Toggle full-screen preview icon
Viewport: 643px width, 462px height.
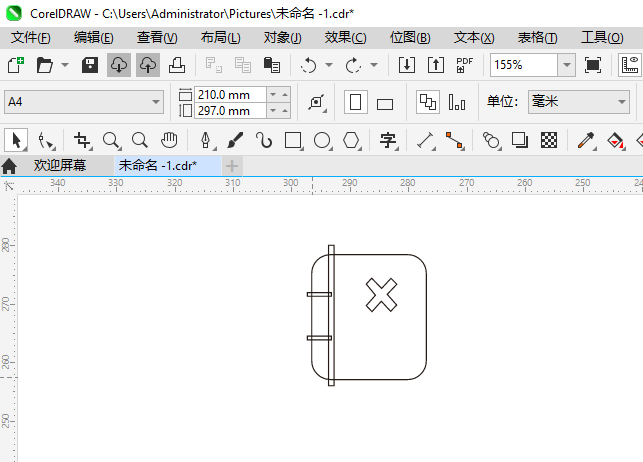coord(593,65)
